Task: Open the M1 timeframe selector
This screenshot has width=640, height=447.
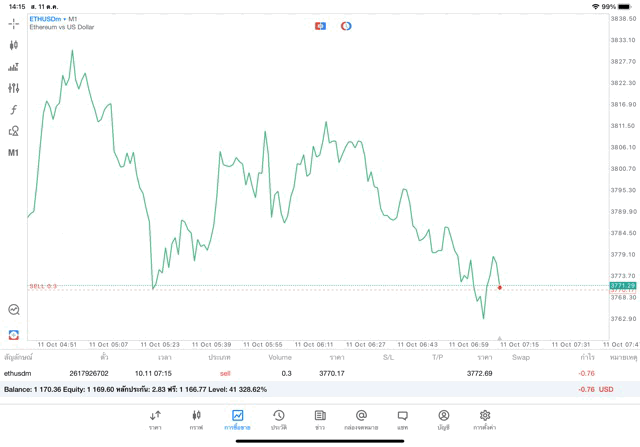Action: tap(14, 153)
